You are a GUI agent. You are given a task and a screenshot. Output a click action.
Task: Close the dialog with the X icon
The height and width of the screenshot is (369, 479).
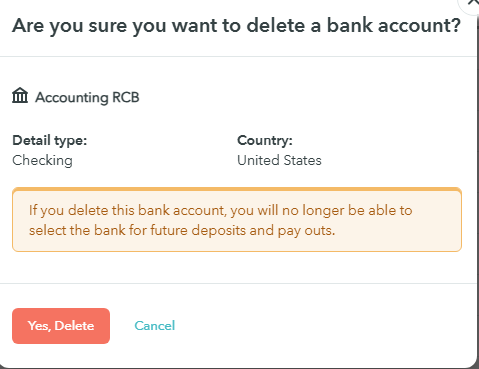(473, 3)
